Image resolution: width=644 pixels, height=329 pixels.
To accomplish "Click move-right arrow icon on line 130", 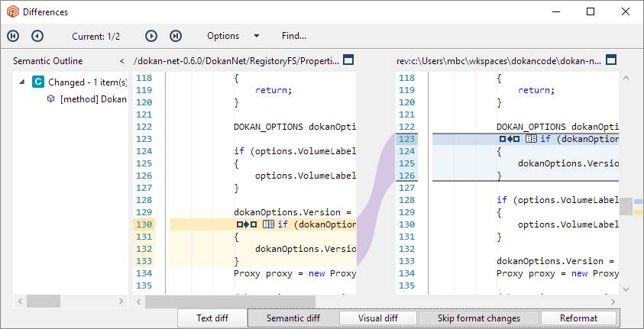I will point(247,224).
